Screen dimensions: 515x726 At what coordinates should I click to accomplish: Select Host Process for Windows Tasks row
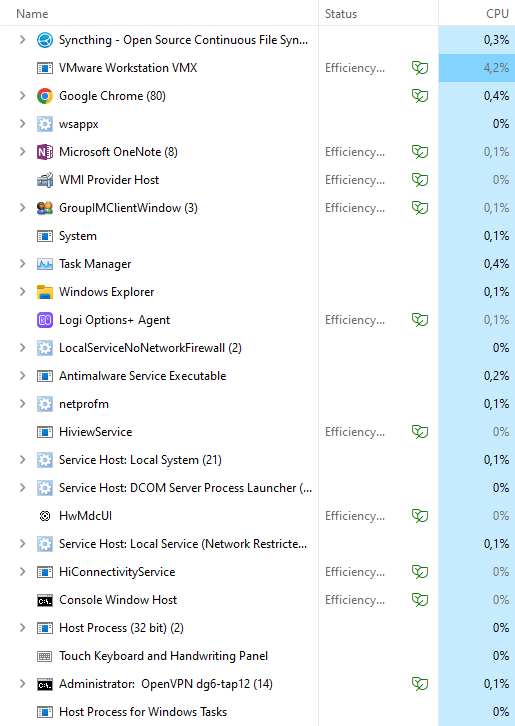[x=258, y=712]
